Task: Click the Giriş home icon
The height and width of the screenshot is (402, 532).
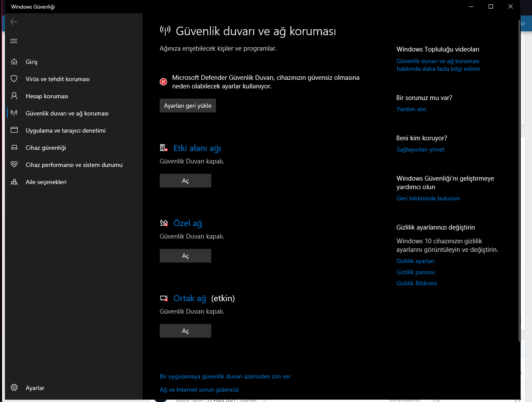Action: click(14, 62)
